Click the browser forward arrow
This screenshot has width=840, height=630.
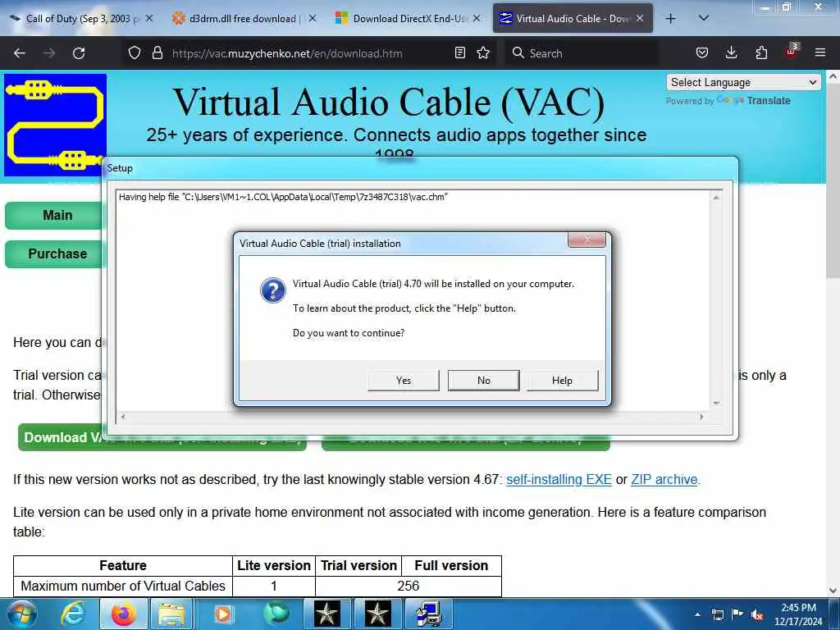pos(49,53)
